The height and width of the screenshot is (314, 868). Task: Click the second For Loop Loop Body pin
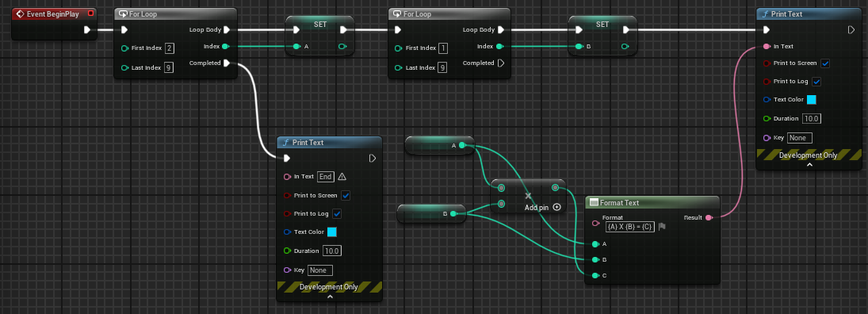(500, 30)
